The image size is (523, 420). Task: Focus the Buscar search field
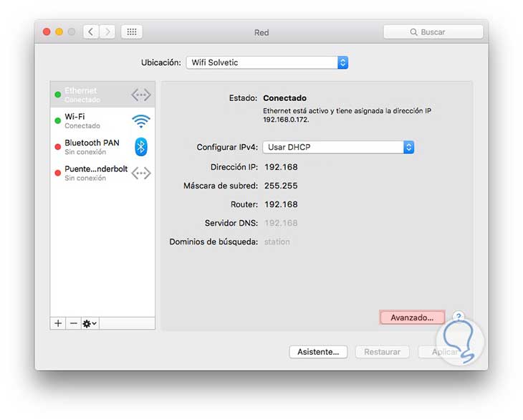(433, 32)
